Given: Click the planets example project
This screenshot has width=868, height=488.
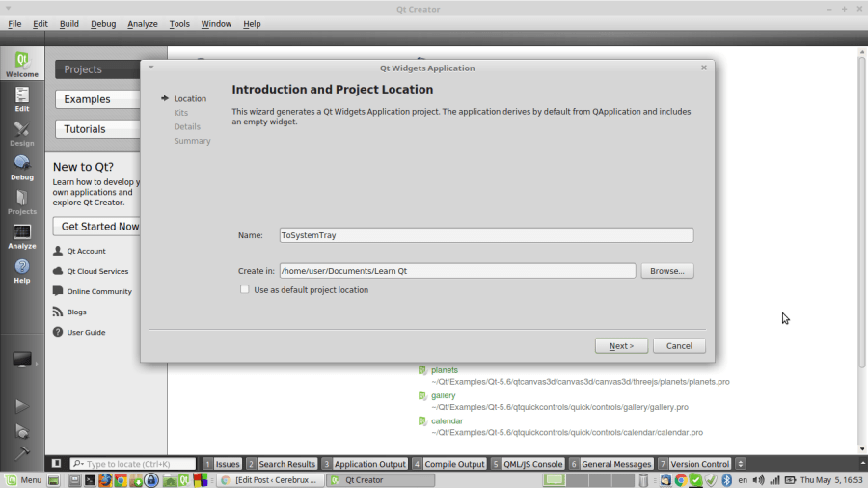Looking at the screenshot, I should (x=445, y=370).
